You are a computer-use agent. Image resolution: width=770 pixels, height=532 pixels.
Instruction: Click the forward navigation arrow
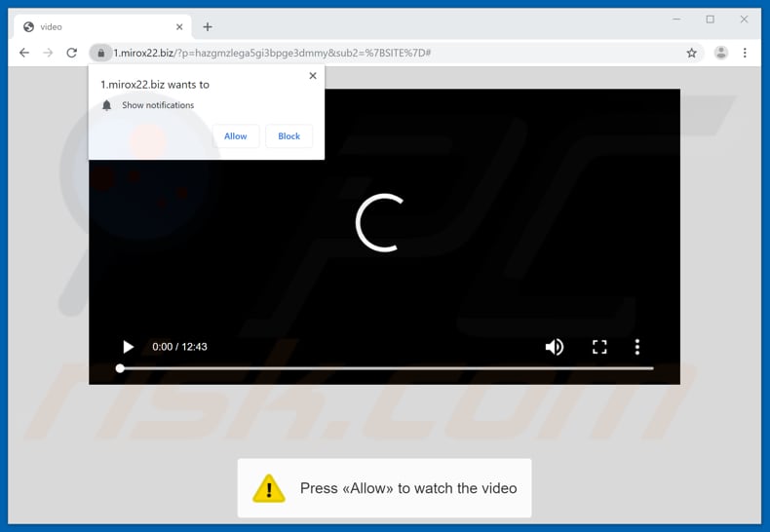click(48, 53)
